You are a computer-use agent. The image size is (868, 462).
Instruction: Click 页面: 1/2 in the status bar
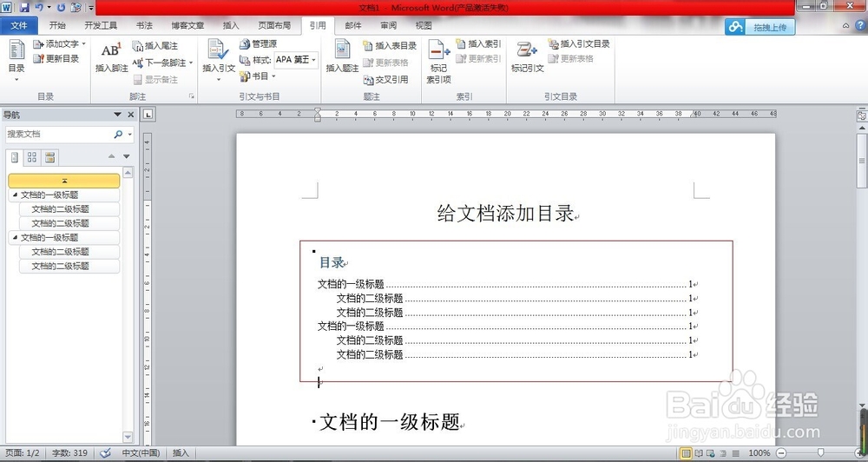(x=23, y=453)
